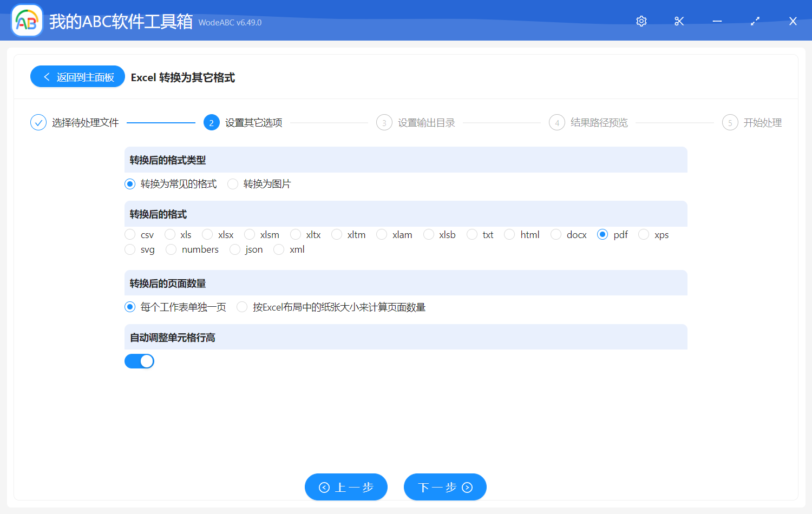The image size is (812, 514).
Task: Click the fullscreen arrows icon
Action: [755, 21]
